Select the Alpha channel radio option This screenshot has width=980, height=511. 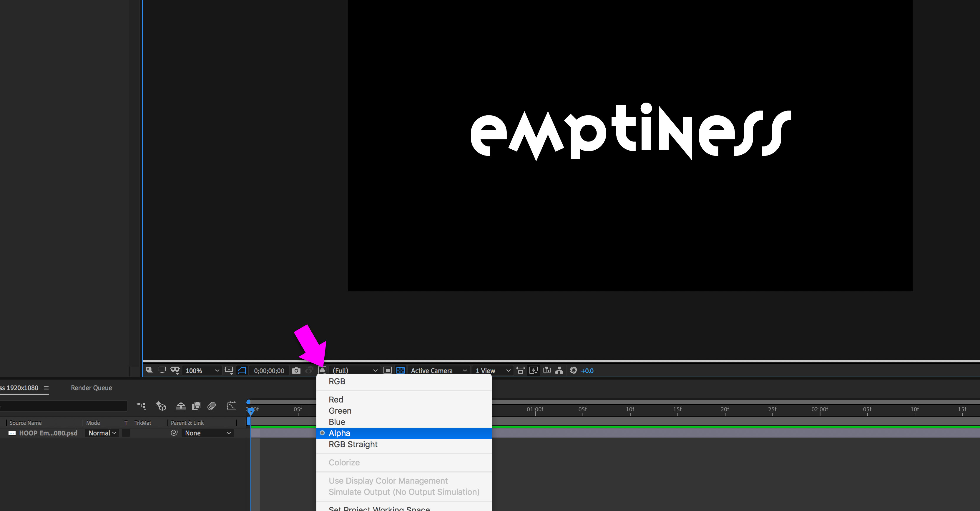tap(339, 433)
